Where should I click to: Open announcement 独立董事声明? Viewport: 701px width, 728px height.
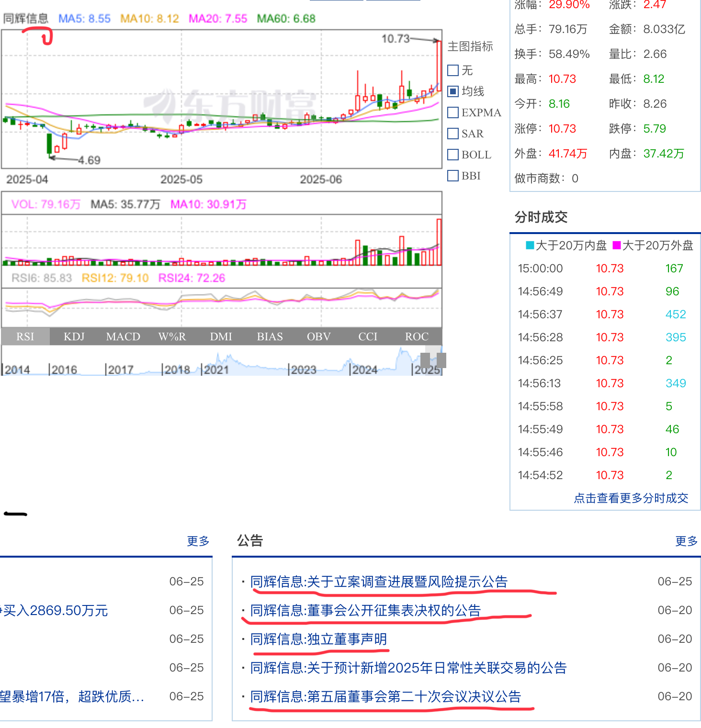318,639
